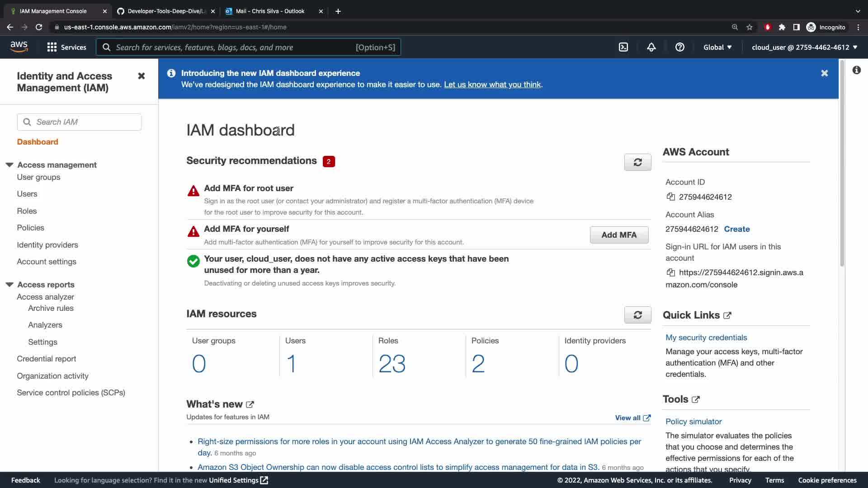The width and height of the screenshot is (868, 488).
Task: Click the notifications bell icon
Action: (x=651, y=47)
